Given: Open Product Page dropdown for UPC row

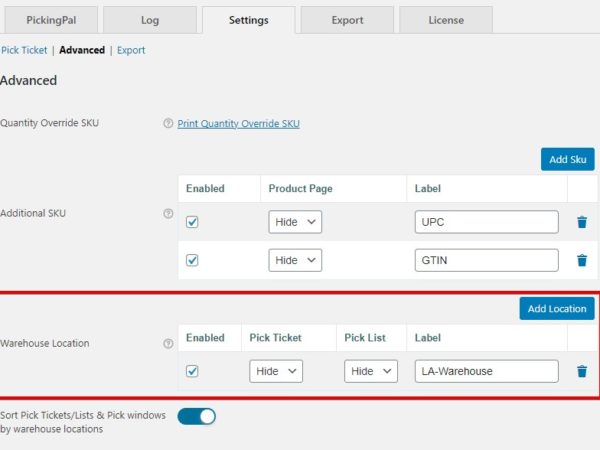Looking at the screenshot, I should (x=295, y=222).
